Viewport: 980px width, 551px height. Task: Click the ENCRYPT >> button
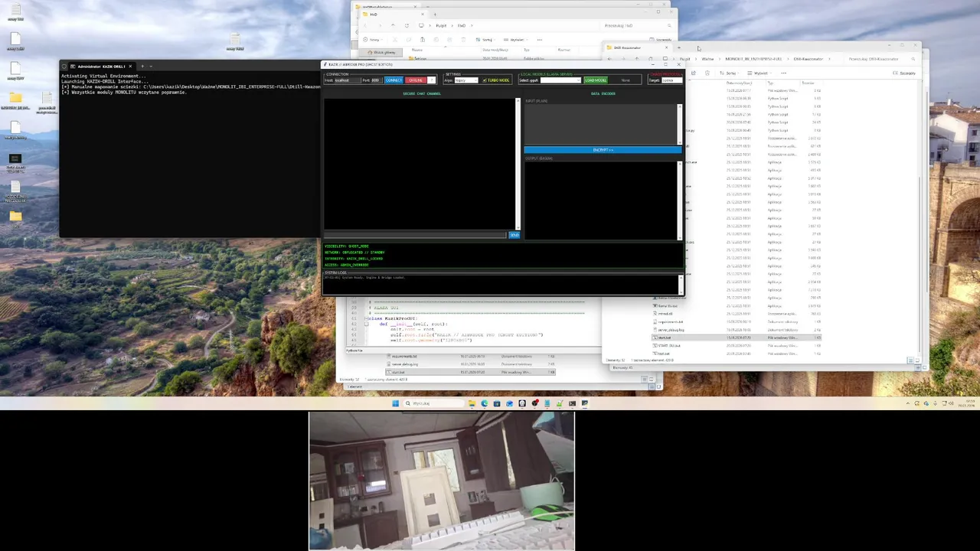click(x=603, y=150)
